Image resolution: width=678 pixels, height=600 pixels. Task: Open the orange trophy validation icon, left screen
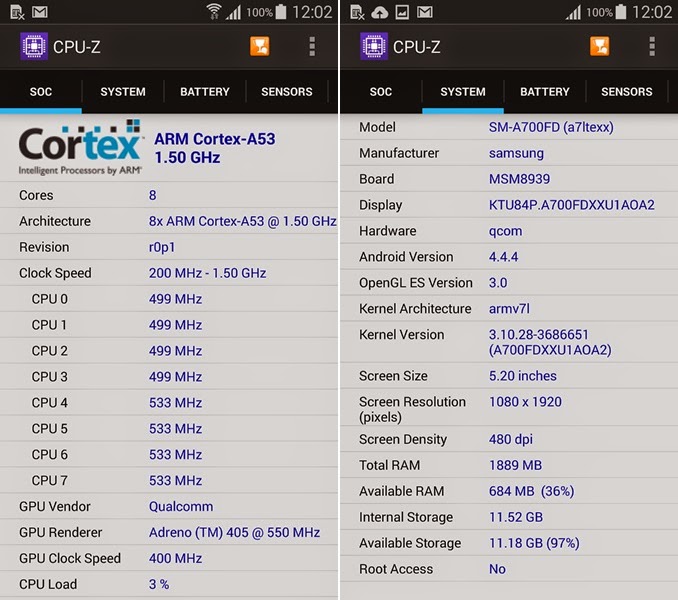259,46
